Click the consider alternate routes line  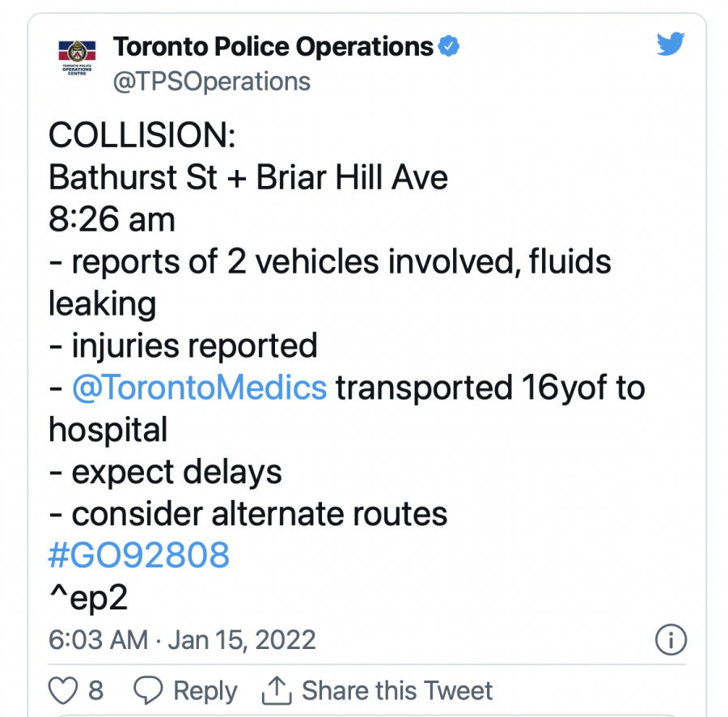click(248, 514)
